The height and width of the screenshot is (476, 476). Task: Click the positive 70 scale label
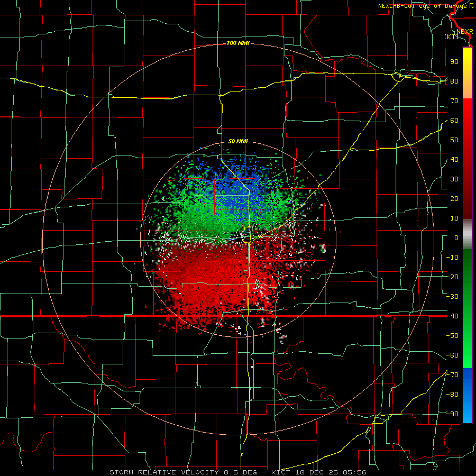[x=454, y=101]
